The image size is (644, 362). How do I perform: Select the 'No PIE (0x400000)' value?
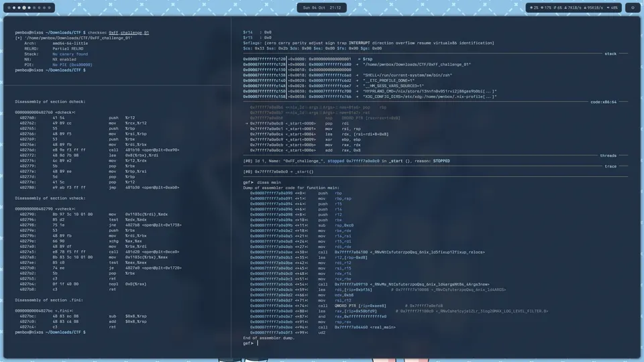(x=72, y=64)
